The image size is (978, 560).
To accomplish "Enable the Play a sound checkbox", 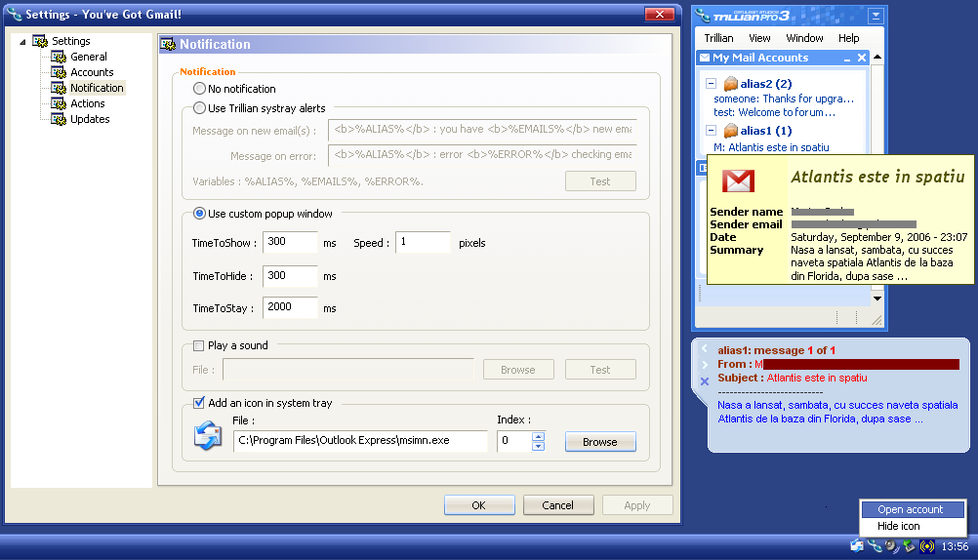I will (199, 345).
